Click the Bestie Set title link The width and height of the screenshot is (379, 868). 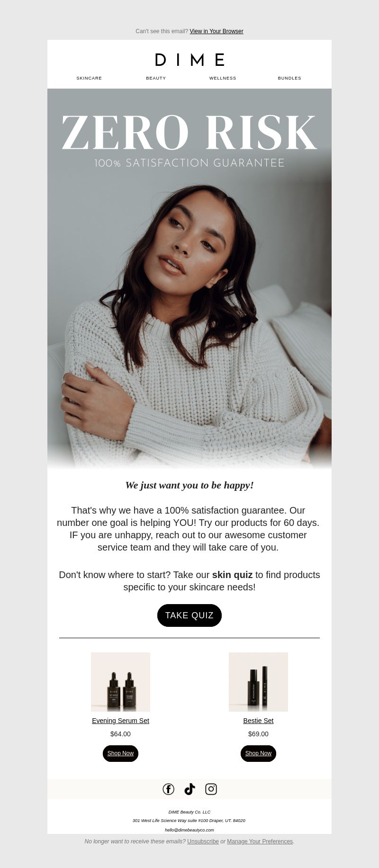click(x=258, y=721)
